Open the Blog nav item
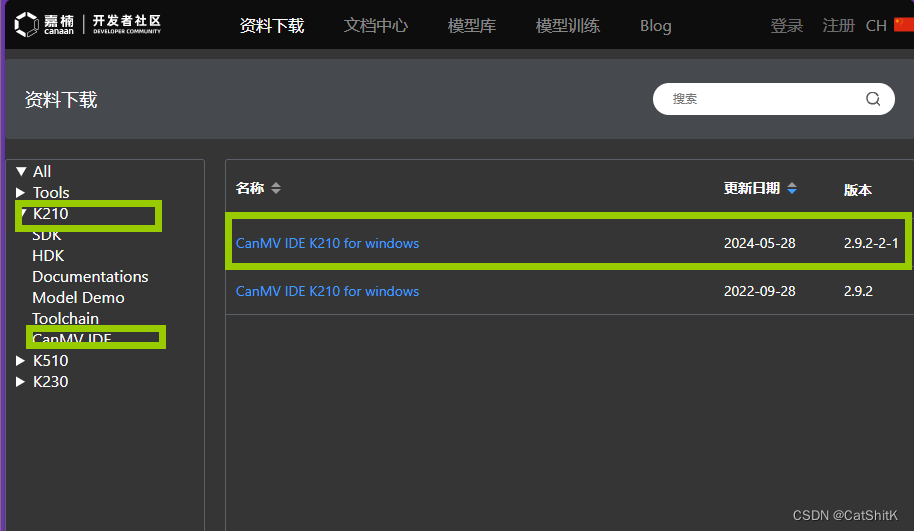Screen dimensions: 914x531 click(656, 26)
